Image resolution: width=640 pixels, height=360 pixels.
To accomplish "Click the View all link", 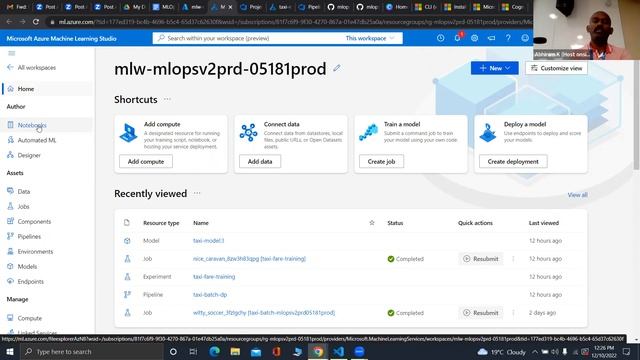I will pyautogui.click(x=577, y=195).
